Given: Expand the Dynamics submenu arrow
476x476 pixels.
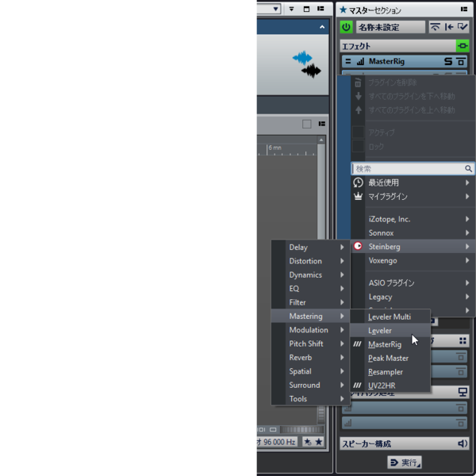Looking at the screenshot, I should click(x=342, y=274).
